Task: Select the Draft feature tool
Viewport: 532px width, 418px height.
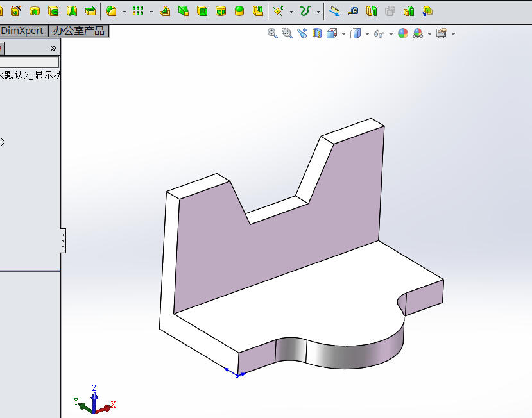Action: tap(184, 11)
